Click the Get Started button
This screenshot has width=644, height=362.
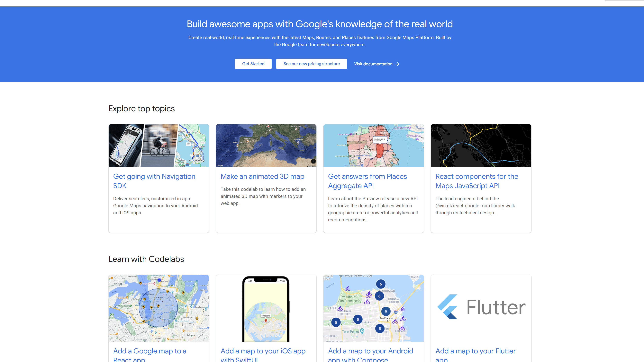tap(253, 64)
